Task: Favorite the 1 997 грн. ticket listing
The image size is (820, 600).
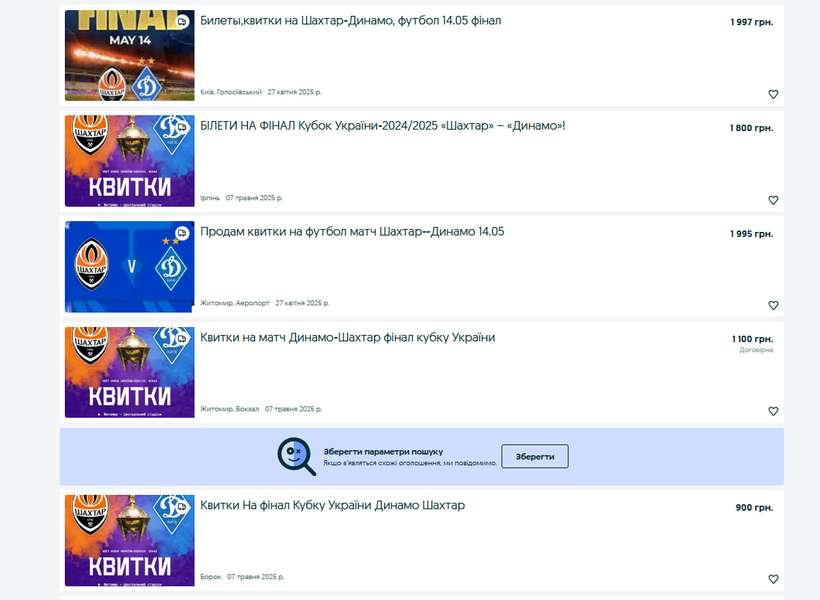Action: tap(773, 94)
